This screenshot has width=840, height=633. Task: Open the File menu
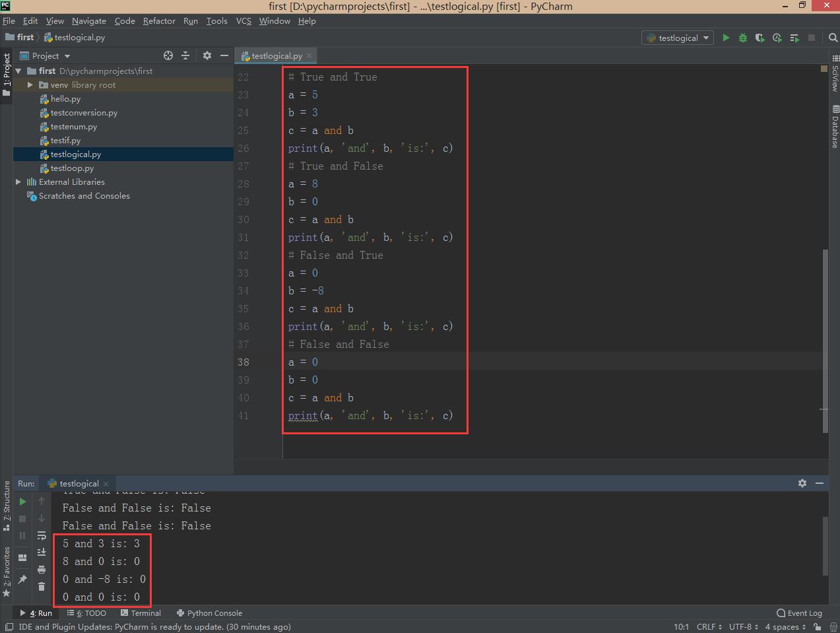tap(9, 20)
